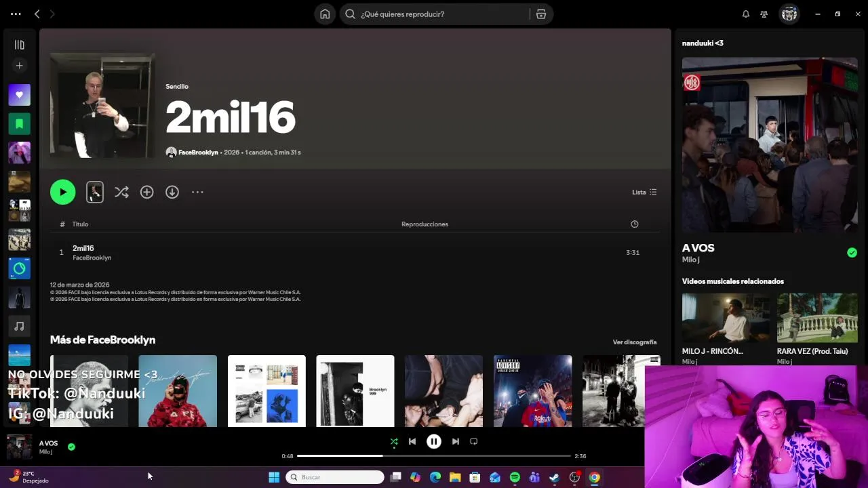Open friend activity icon
The width and height of the screenshot is (868, 488).
click(764, 14)
